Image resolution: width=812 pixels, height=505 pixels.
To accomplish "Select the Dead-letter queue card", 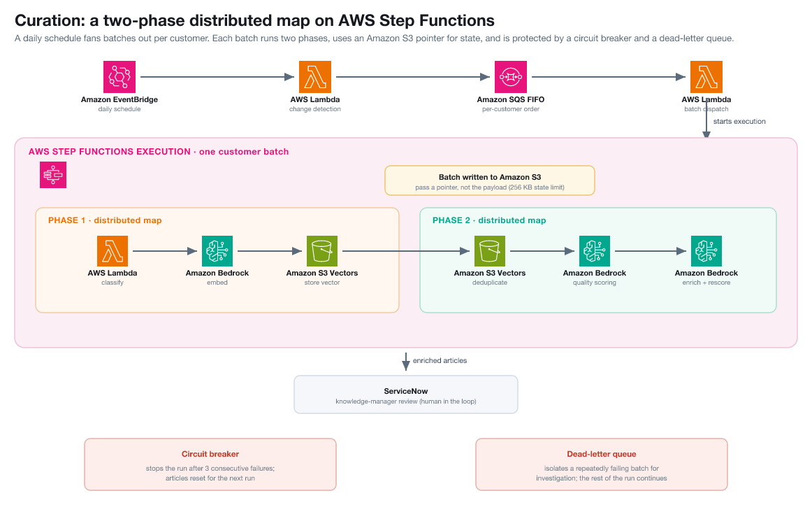I will click(602, 464).
